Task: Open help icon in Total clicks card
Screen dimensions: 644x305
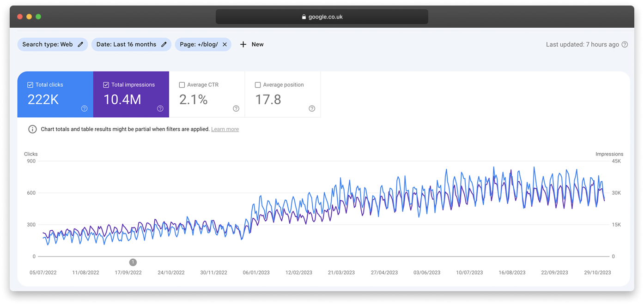Action: 84,108
